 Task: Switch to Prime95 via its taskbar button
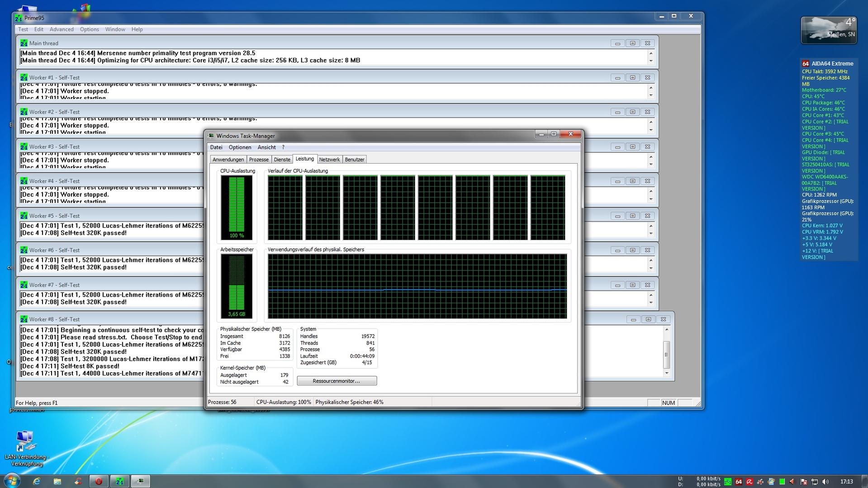[x=119, y=481]
